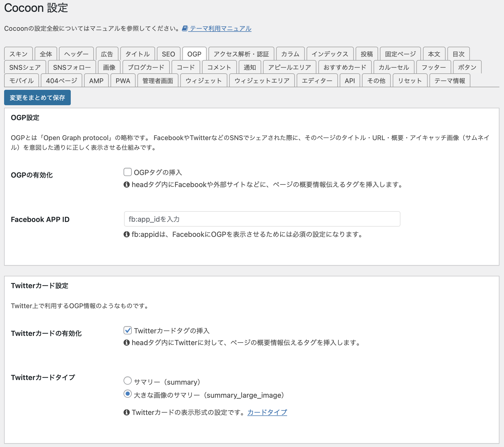Viewport: 504px width, 447px height.
Task: Open the テーマ利用マニュアル link
Action: pos(220,28)
